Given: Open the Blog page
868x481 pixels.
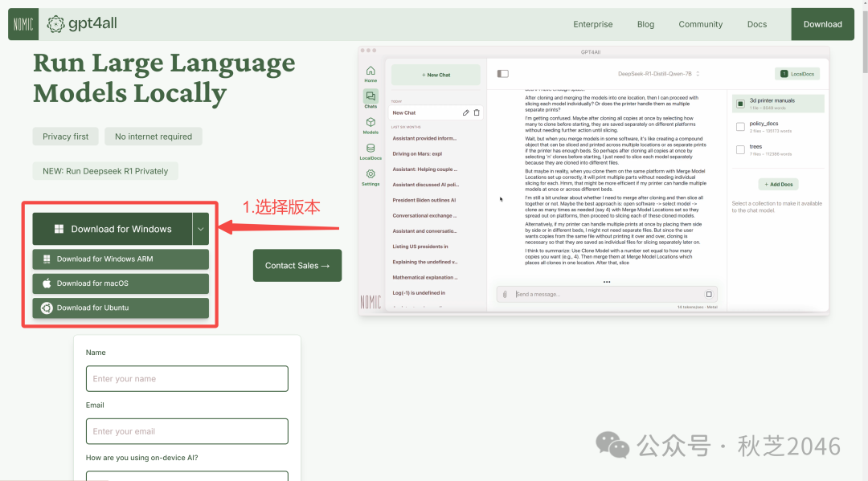Looking at the screenshot, I should tap(645, 24).
